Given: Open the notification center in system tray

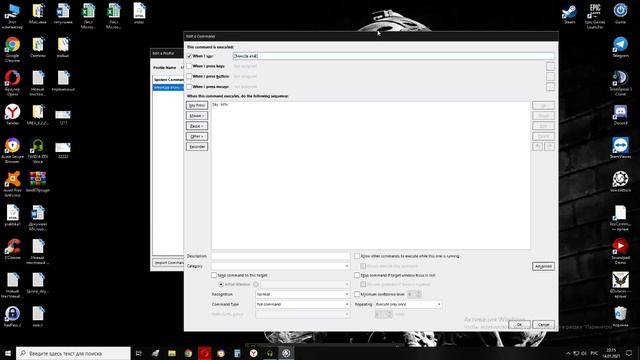Looking at the screenshot, I should coord(629,353).
